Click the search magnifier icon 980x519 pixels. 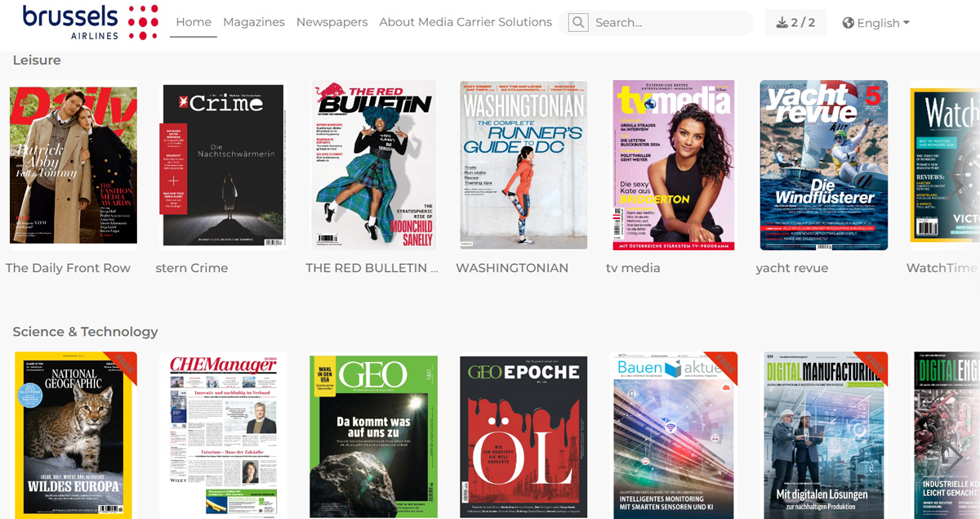click(578, 23)
